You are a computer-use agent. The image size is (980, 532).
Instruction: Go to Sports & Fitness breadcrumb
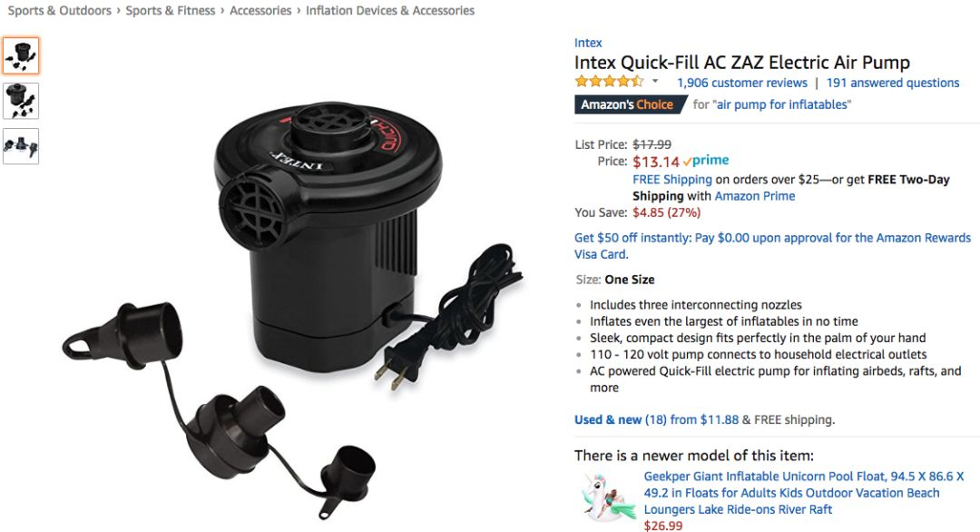tap(170, 11)
